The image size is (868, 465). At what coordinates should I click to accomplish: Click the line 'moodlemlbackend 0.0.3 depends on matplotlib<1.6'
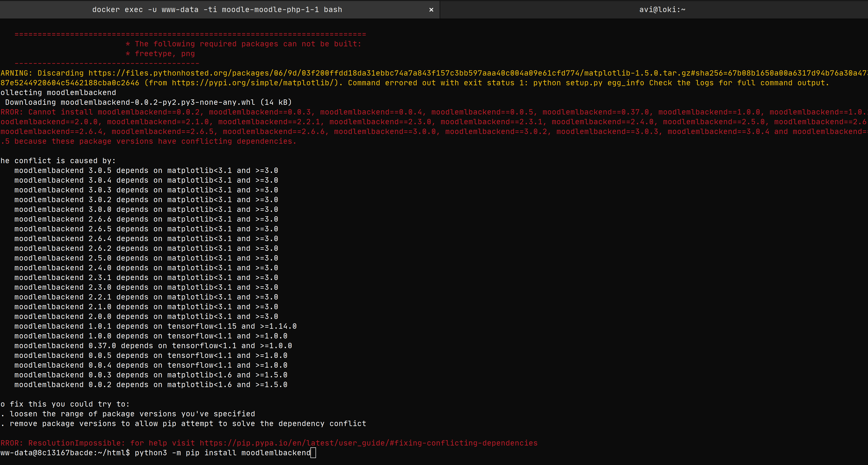151,375
